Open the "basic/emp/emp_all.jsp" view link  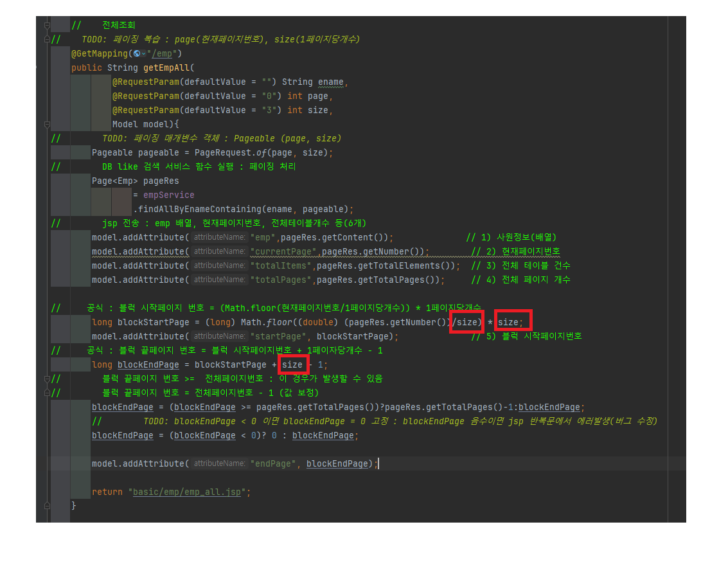coord(186,492)
